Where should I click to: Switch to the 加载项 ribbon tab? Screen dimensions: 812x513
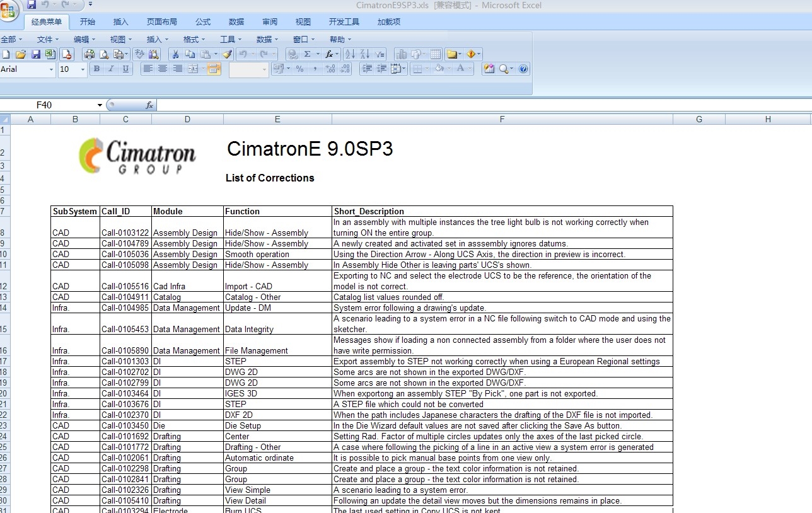point(389,21)
